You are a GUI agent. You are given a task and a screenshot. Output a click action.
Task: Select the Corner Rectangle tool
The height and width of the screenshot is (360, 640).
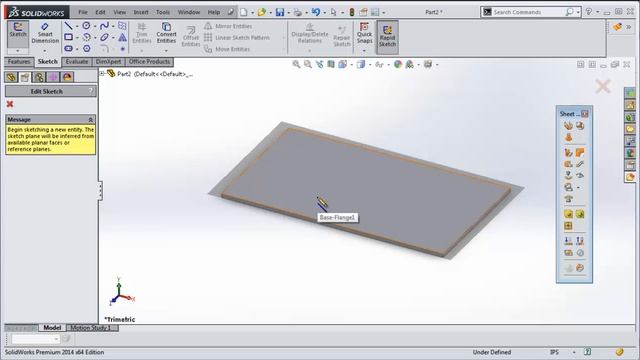[68, 37]
